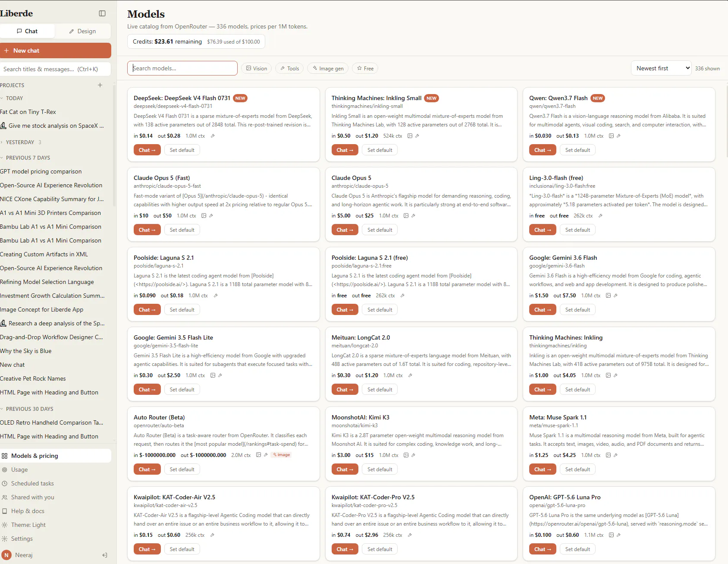728x564 pixels.
Task: Chat with DeepSeek V4 Flash 0731
Action: pos(147,150)
